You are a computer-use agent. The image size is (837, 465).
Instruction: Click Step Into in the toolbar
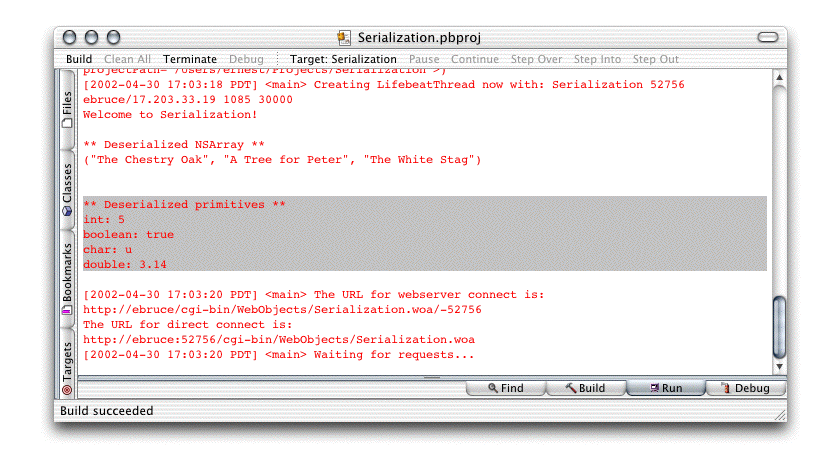[x=597, y=59]
